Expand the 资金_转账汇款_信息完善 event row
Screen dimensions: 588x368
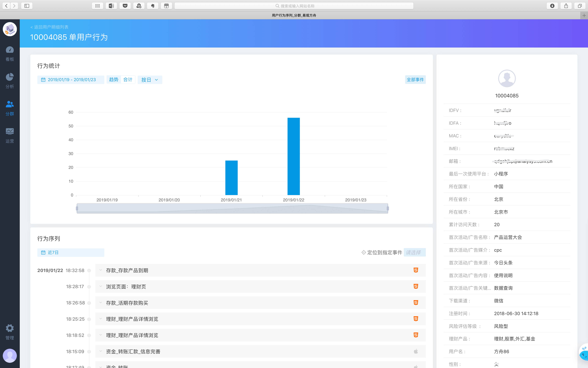(x=101, y=351)
